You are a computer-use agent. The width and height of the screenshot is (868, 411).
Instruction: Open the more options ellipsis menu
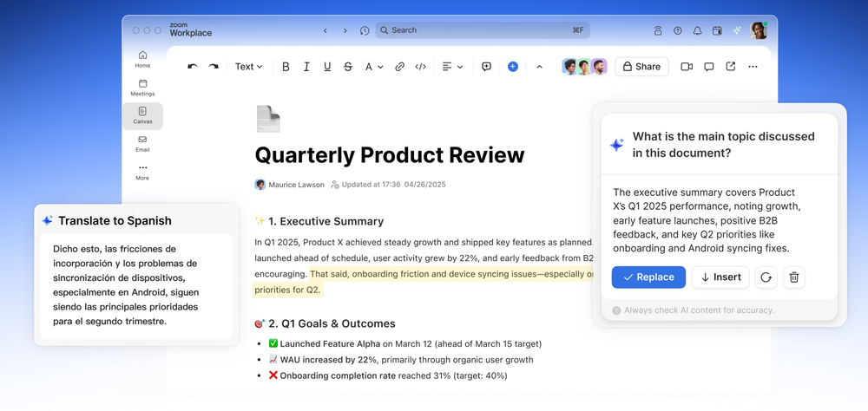pos(753,67)
